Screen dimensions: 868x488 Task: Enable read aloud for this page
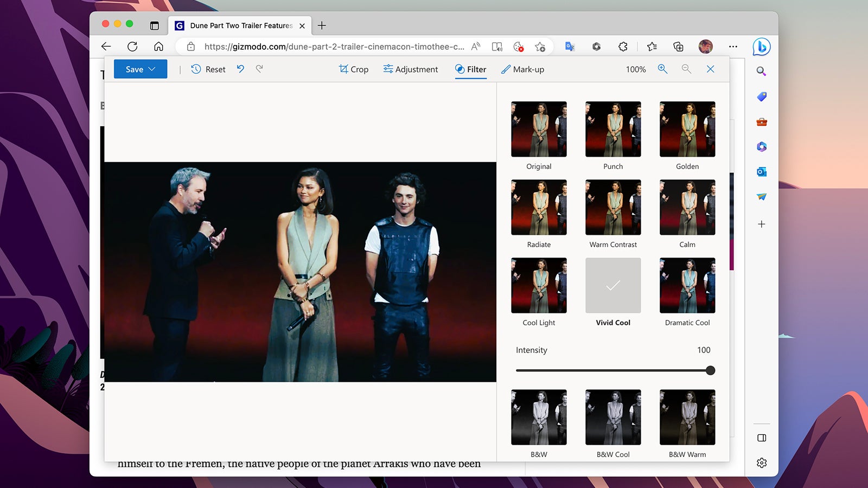point(497,47)
